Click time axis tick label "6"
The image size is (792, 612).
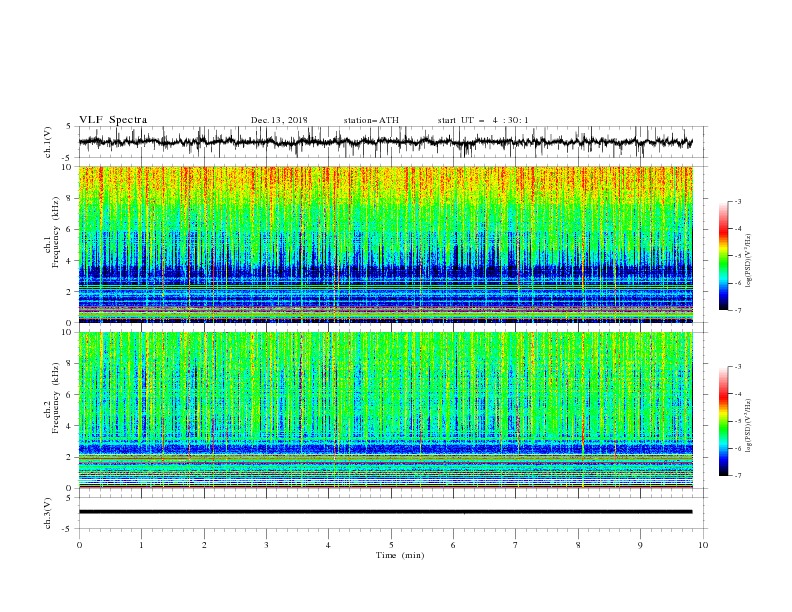click(453, 545)
